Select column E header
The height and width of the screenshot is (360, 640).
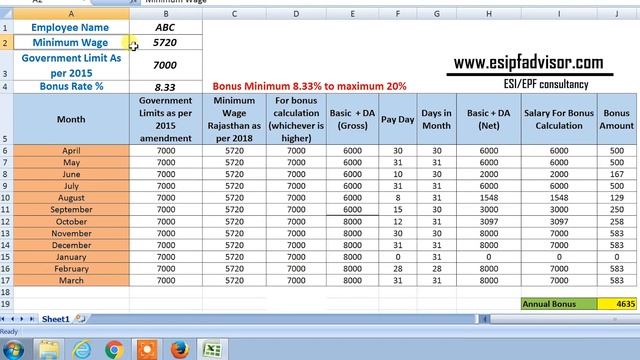click(x=352, y=14)
